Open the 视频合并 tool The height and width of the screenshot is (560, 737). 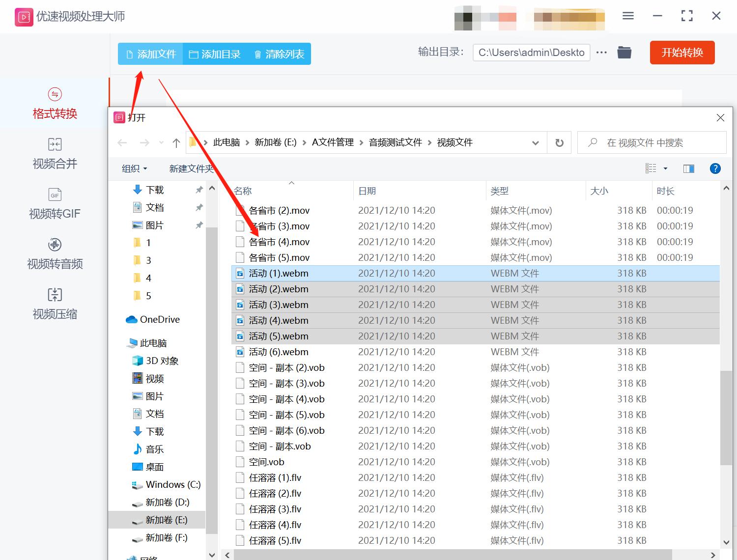point(54,155)
